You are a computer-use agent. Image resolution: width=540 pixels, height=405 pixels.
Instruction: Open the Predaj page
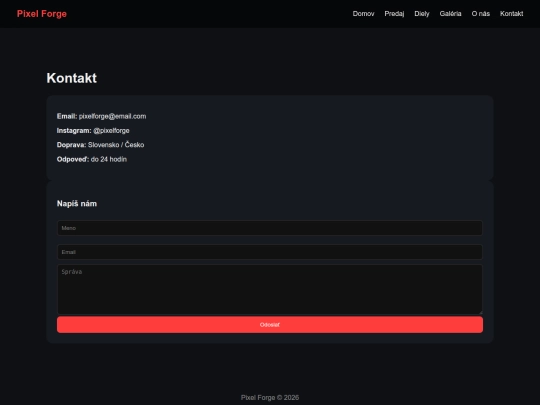point(394,14)
